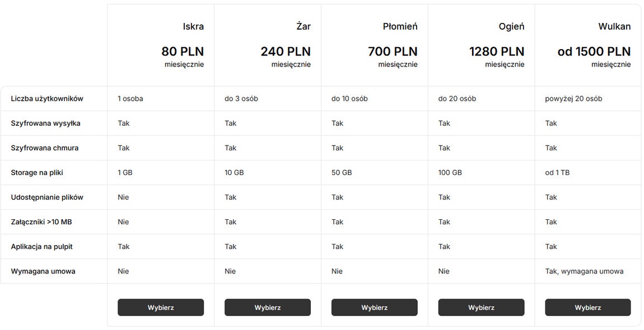Click the Storage na pliki label
Screen dimensions: 644x330
click(x=37, y=172)
